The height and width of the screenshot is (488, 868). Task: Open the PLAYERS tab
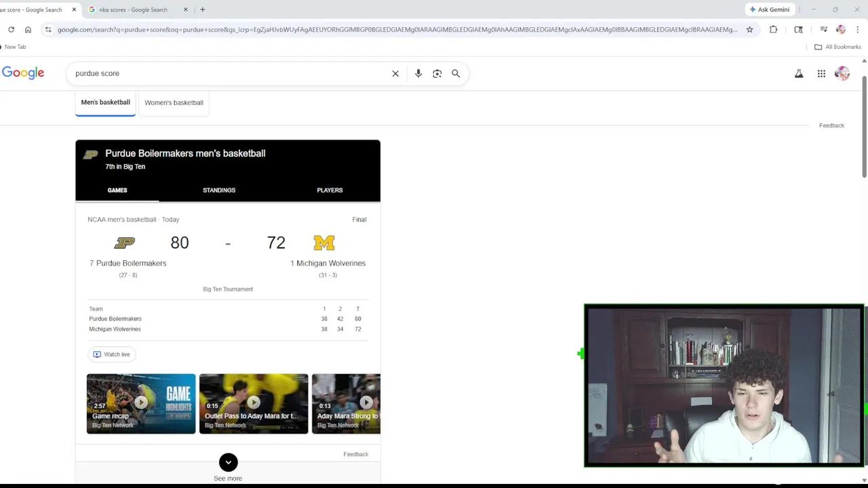coord(330,190)
